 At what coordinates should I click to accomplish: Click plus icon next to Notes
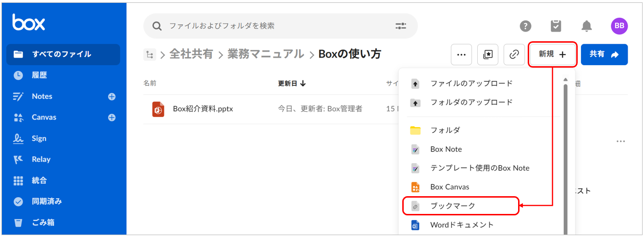[x=112, y=96]
